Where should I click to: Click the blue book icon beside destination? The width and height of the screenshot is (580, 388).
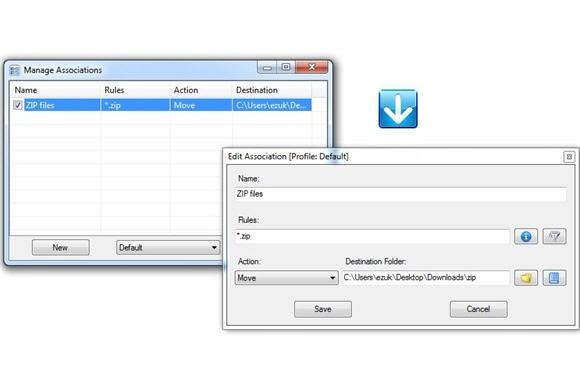tap(554, 278)
